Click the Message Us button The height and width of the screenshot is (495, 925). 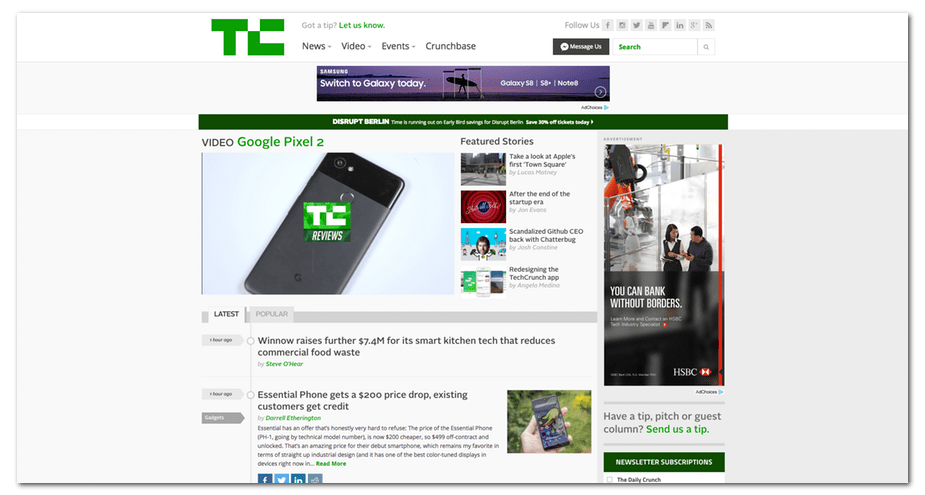pyautogui.click(x=580, y=47)
